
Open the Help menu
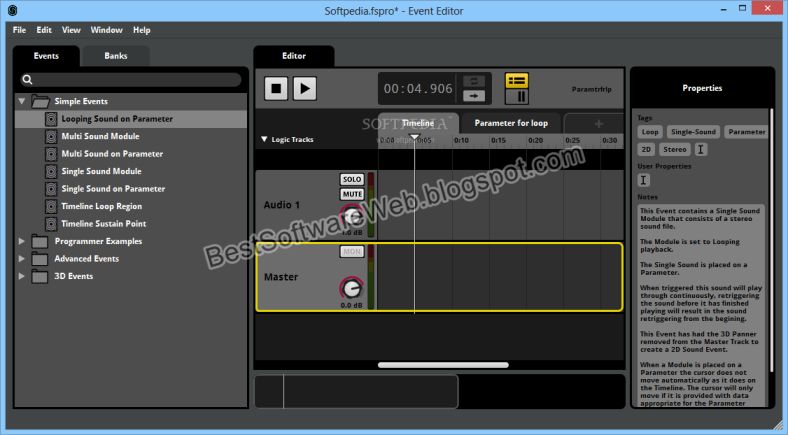coord(142,30)
